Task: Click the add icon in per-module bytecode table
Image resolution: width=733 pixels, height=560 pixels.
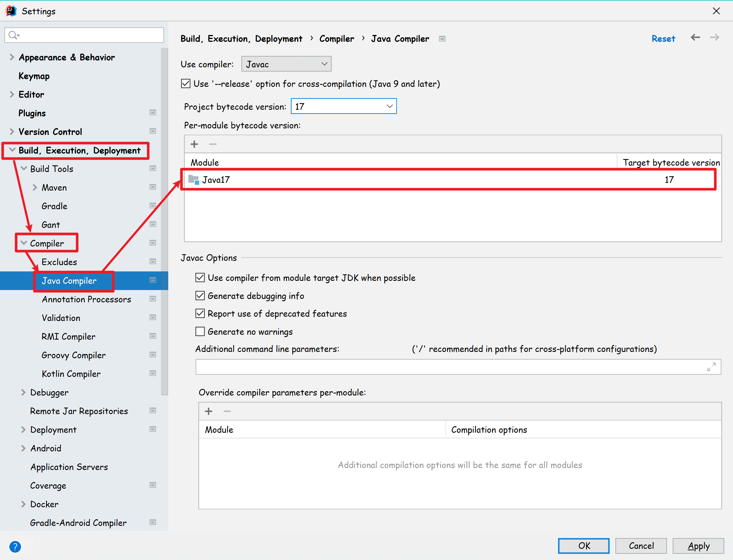Action: [x=194, y=144]
